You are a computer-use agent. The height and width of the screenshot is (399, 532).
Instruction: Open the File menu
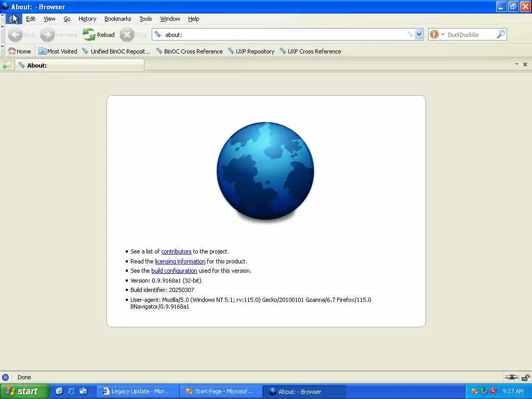click(x=14, y=19)
